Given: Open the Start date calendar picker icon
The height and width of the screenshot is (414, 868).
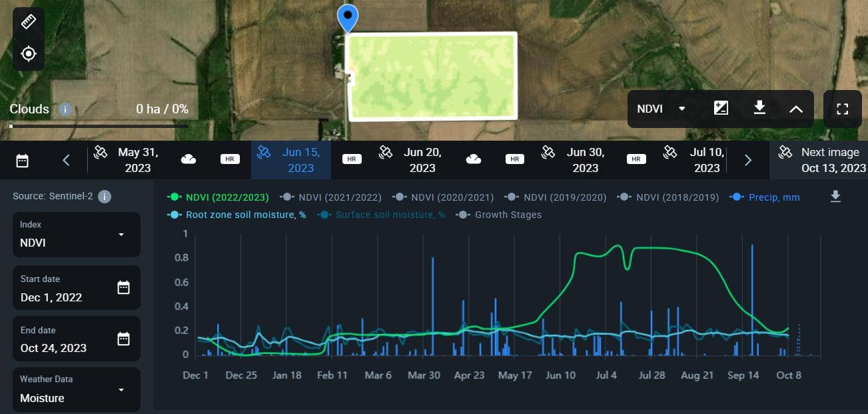Looking at the screenshot, I should pyautogui.click(x=123, y=287).
